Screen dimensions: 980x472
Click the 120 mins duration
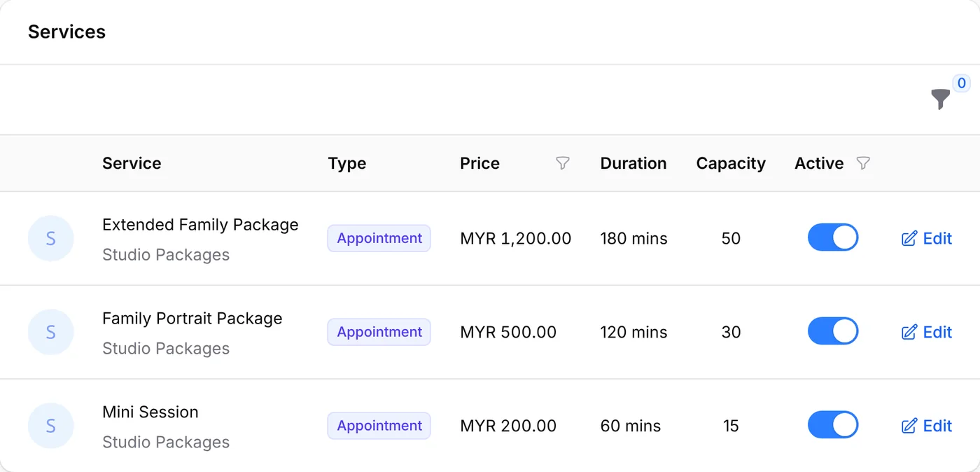[633, 333]
